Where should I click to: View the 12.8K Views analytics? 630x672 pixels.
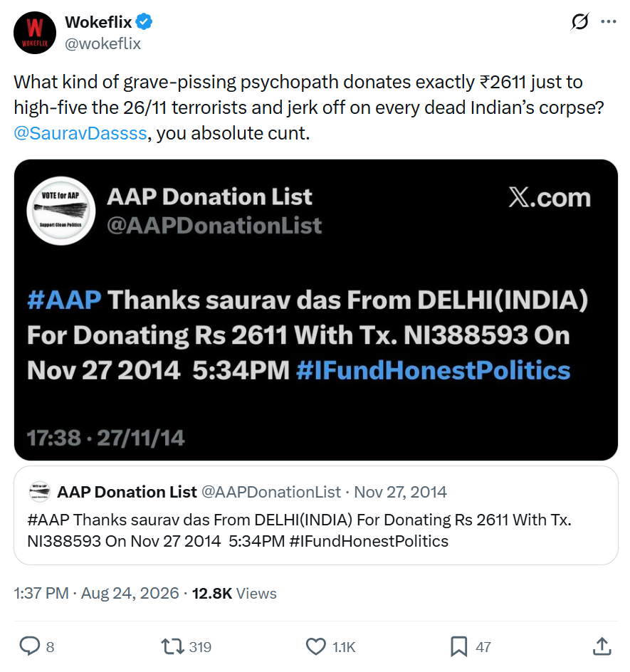(234, 593)
